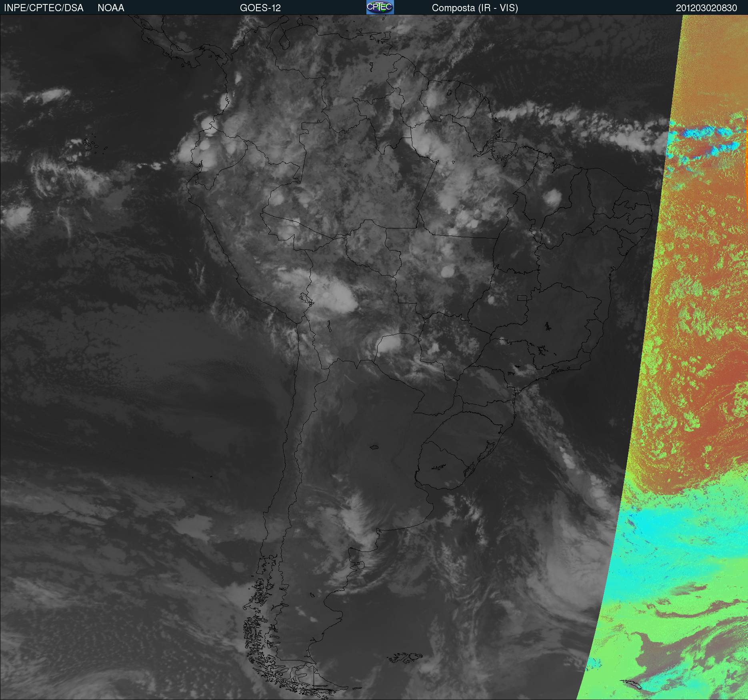
Task: Select the Composta (IR - VIS) title
Action: 475,8
